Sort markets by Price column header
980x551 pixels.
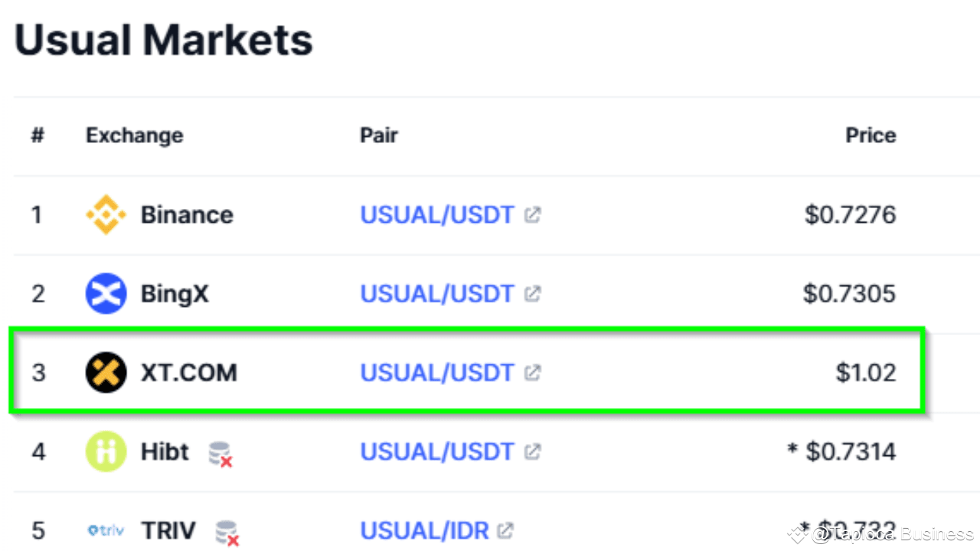(871, 135)
